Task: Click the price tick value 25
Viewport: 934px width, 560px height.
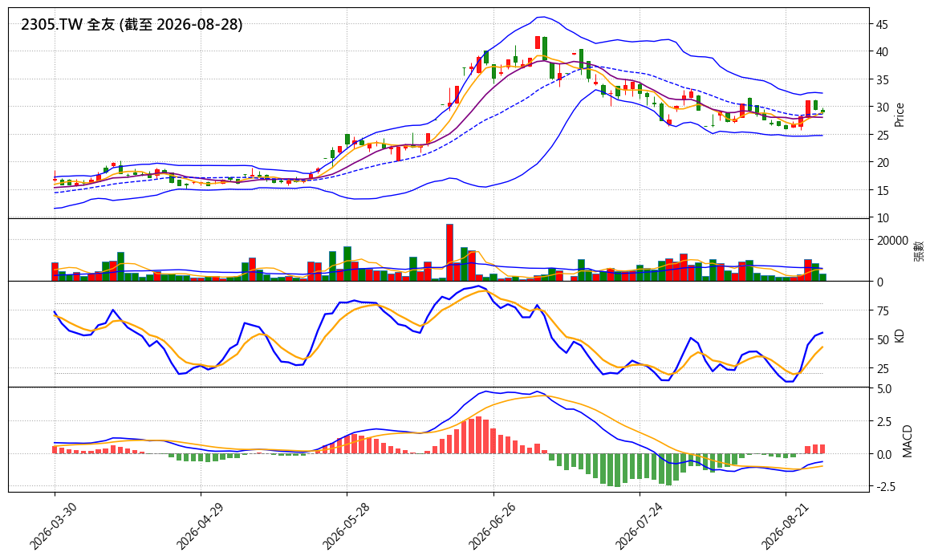Action: click(882, 136)
